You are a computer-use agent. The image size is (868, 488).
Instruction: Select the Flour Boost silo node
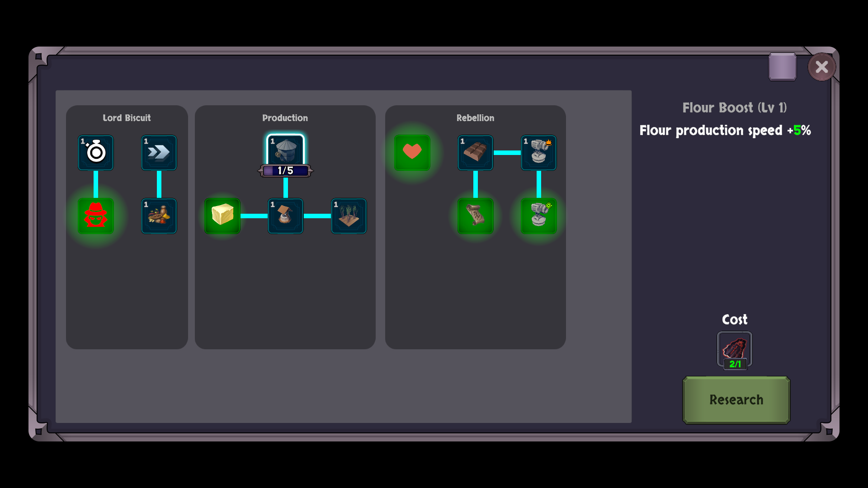(x=286, y=150)
